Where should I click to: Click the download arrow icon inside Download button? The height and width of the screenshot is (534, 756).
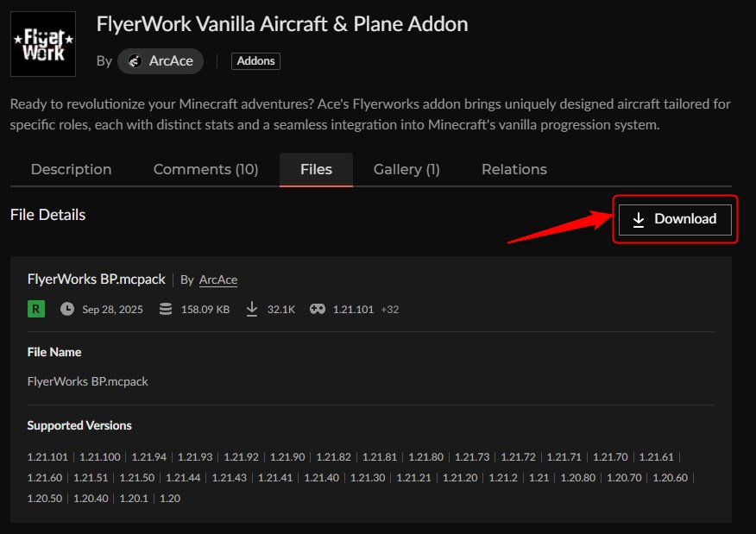639,219
